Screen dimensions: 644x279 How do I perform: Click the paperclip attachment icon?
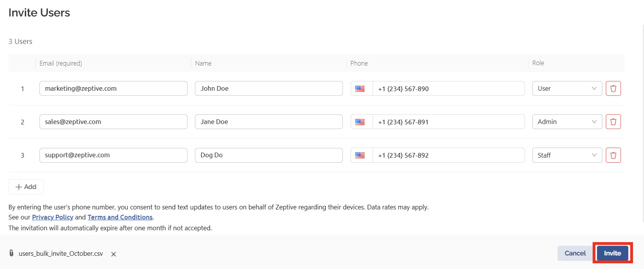[x=11, y=253]
